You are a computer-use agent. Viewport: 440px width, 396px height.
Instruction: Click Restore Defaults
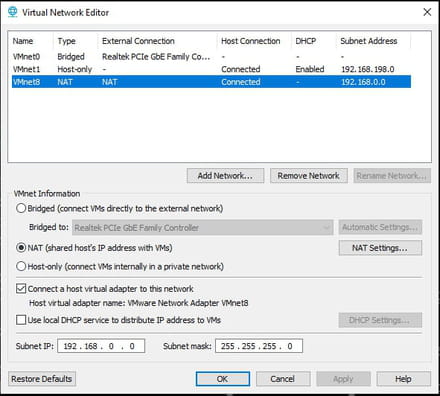tap(42, 379)
